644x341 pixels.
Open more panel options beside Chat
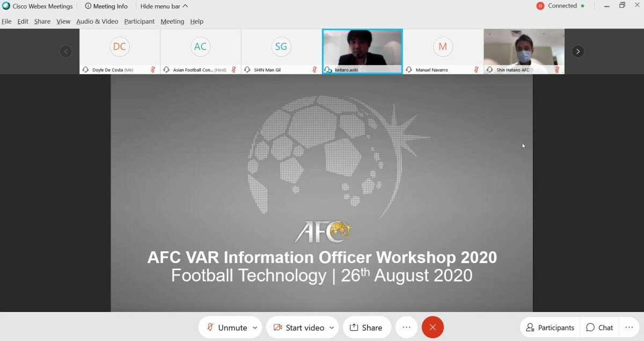(x=629, y=328)
